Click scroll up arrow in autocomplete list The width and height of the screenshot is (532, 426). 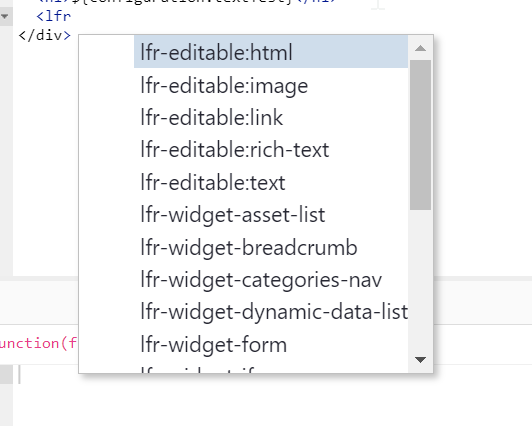point(420,48)
